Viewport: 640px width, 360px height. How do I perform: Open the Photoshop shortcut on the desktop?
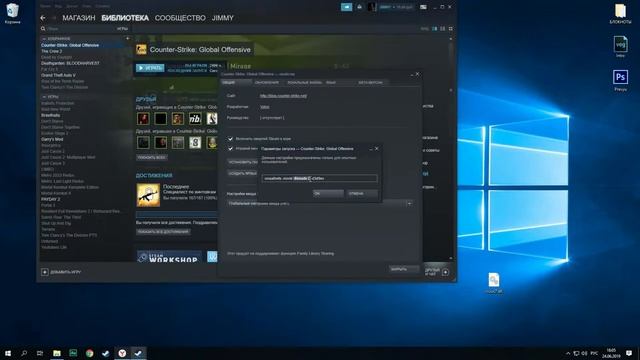point(620,80)
